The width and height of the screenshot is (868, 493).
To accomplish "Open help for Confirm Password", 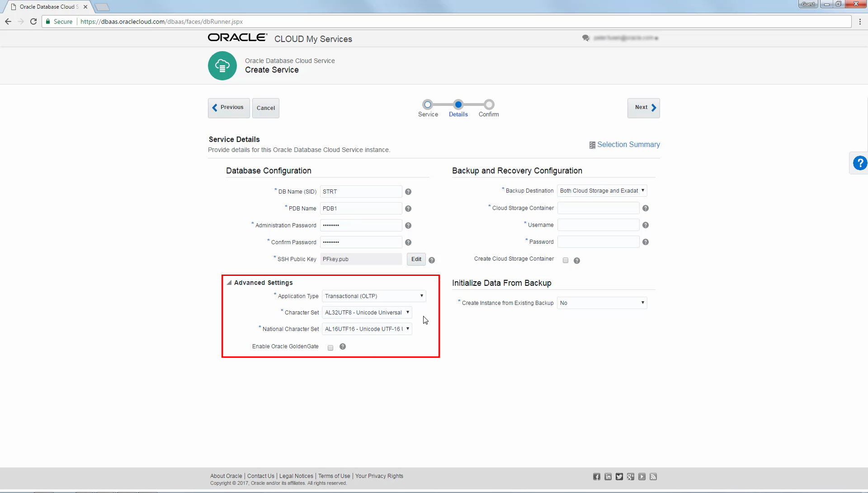I will pos(408,242).
